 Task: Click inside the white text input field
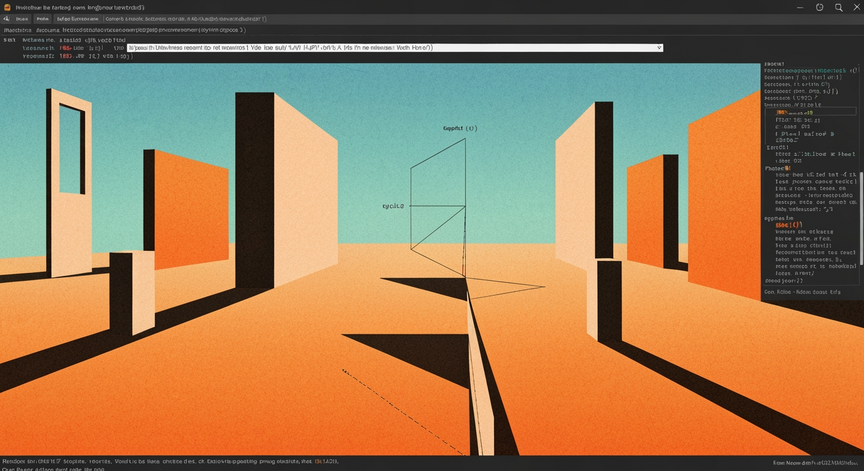tap(395, 48)
